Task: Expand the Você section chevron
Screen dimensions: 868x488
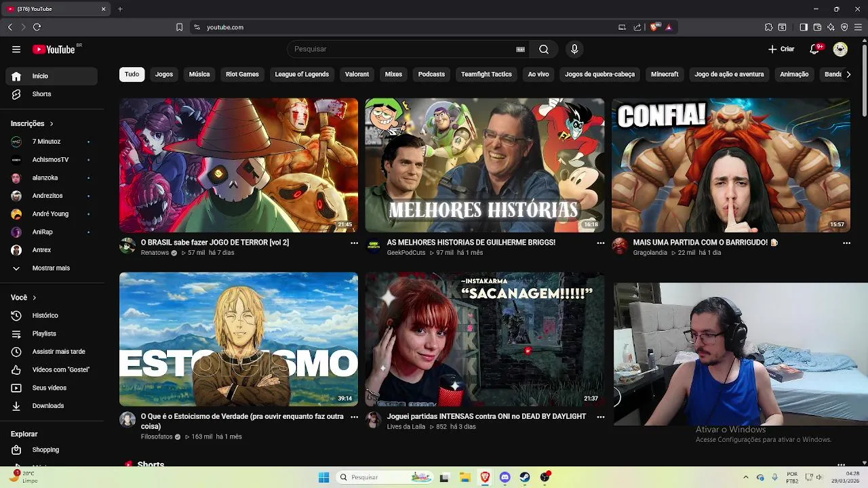Action: (35, 298)
